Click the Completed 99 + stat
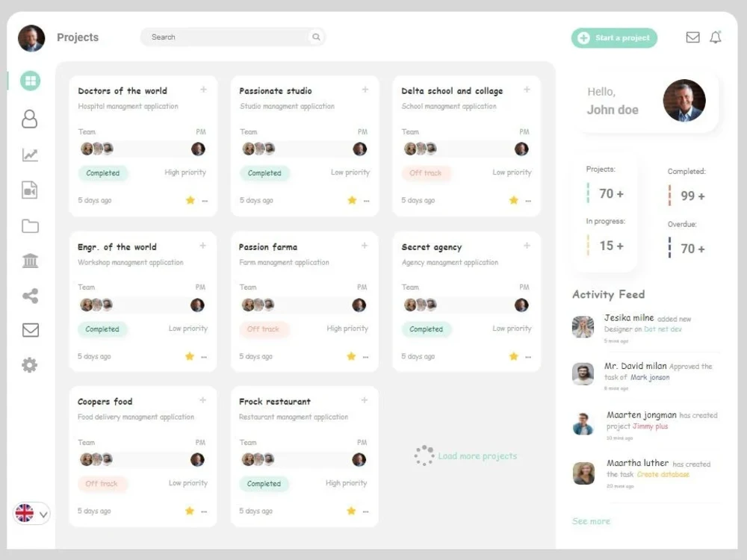The image size is (747, 560). [x=686, y=187]
